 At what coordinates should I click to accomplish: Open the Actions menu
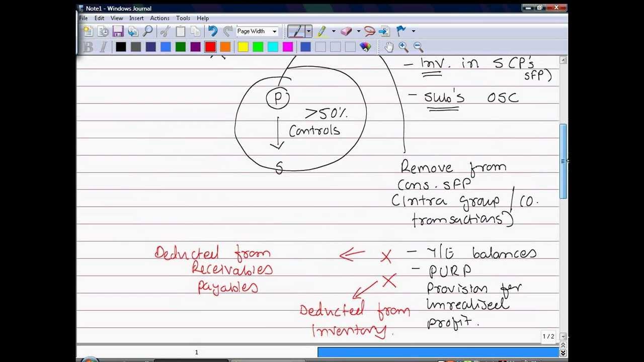point(159,18)
